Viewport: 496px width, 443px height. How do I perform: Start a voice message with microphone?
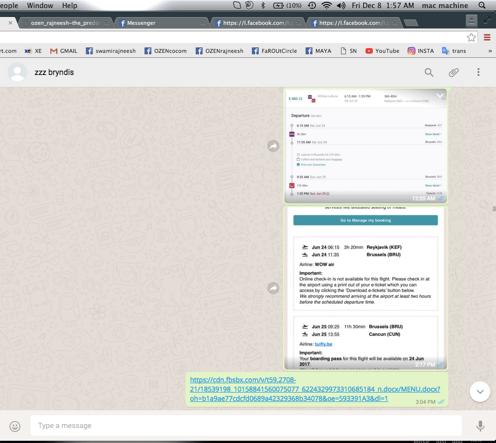[x=480, y=426]
